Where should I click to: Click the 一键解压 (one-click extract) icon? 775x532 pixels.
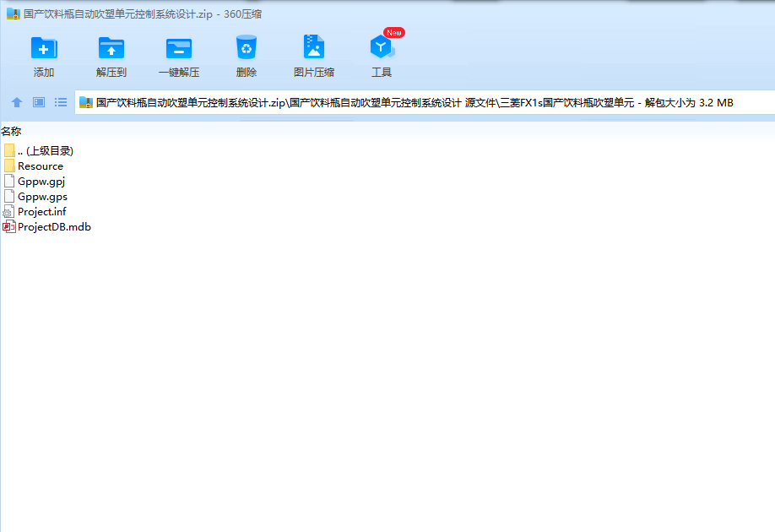(179, 48)
